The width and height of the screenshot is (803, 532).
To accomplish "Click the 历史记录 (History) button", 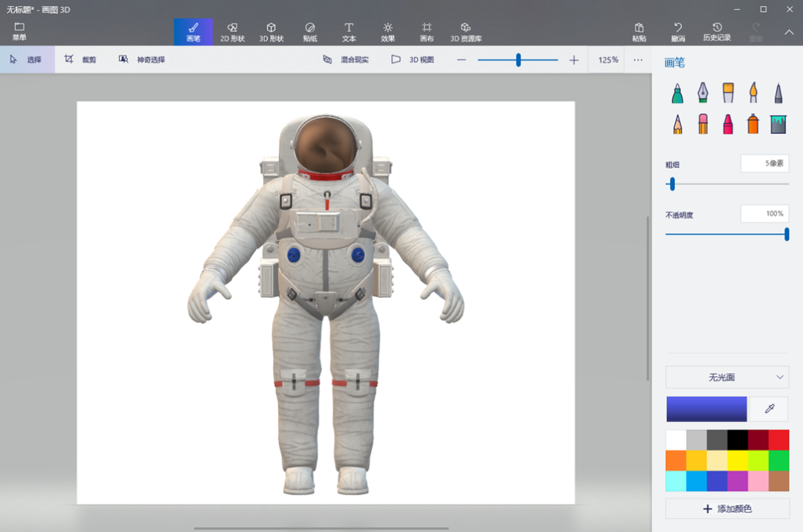I will 717,32.
